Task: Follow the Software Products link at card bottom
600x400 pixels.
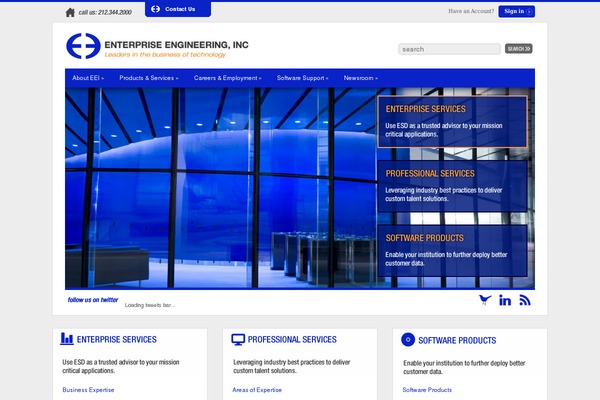Action: (x=427, y=390)
